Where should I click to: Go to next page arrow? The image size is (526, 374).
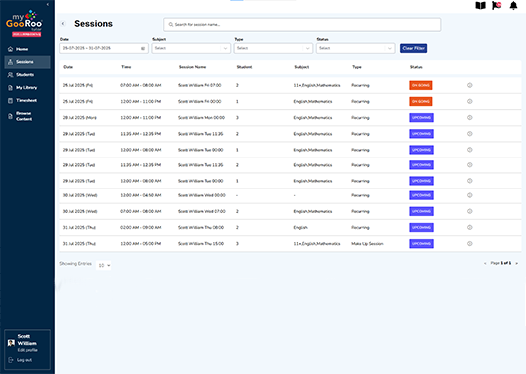(517, 263)
